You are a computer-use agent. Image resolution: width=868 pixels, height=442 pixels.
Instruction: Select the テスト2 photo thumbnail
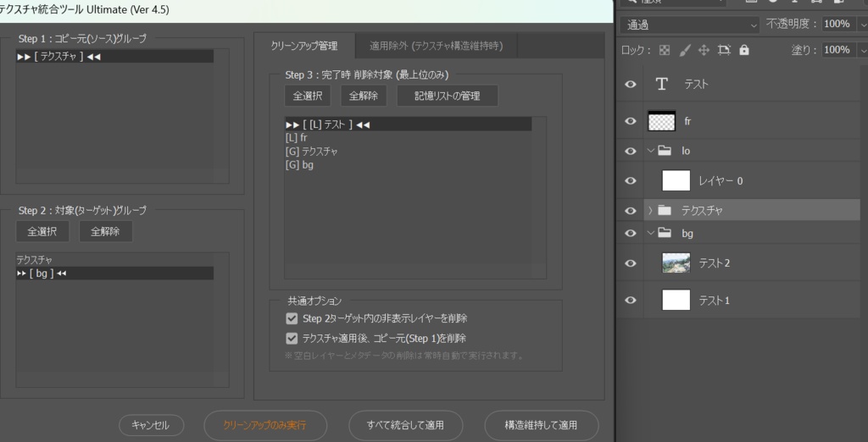pyautogui.click(x=676, y=262)
